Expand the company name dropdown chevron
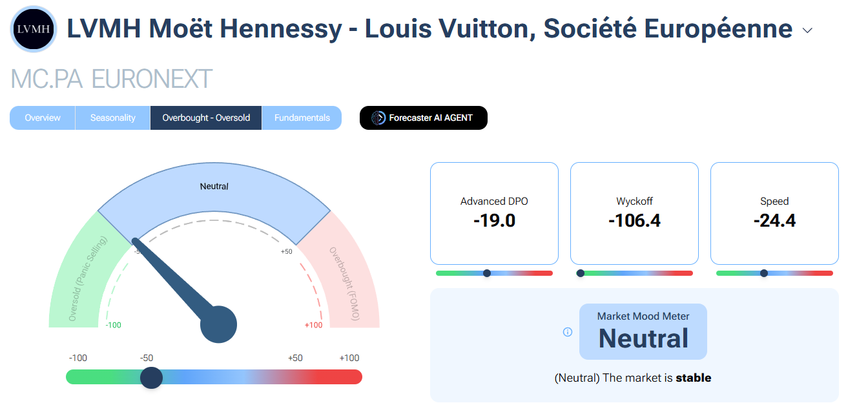Image resolution: width=868 pixels, height=414 pixels. tap(807, 30)
